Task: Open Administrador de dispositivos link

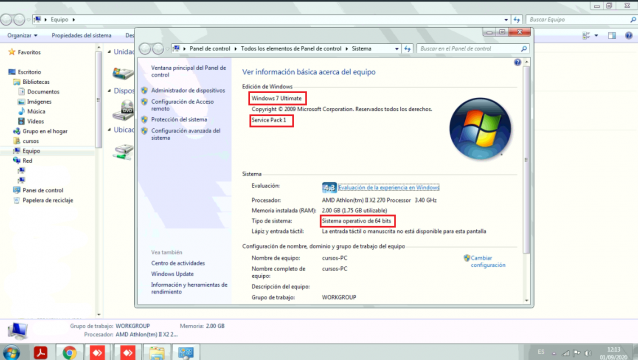Action: [x=188, y=90]
